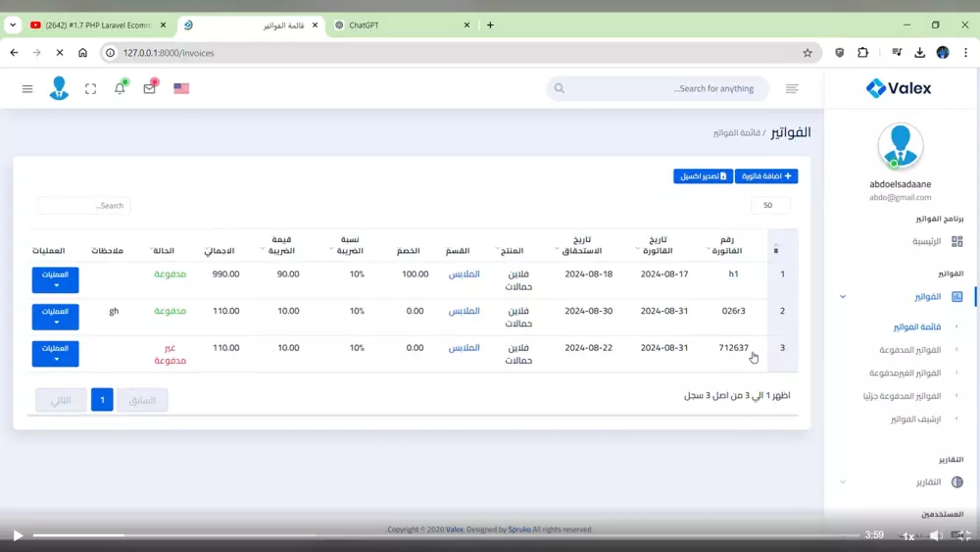Toggle fullscreen mode icon

[x=90, y=89]
